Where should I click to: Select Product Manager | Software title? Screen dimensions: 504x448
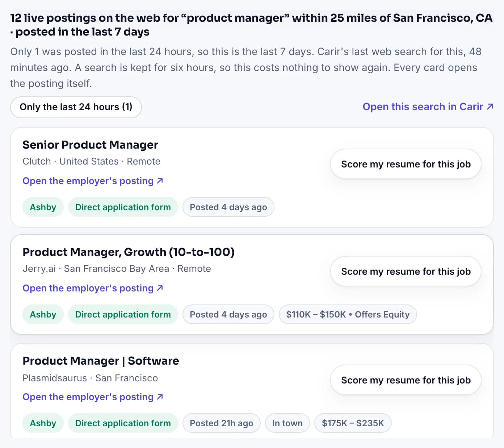click(x=101, y=361)
